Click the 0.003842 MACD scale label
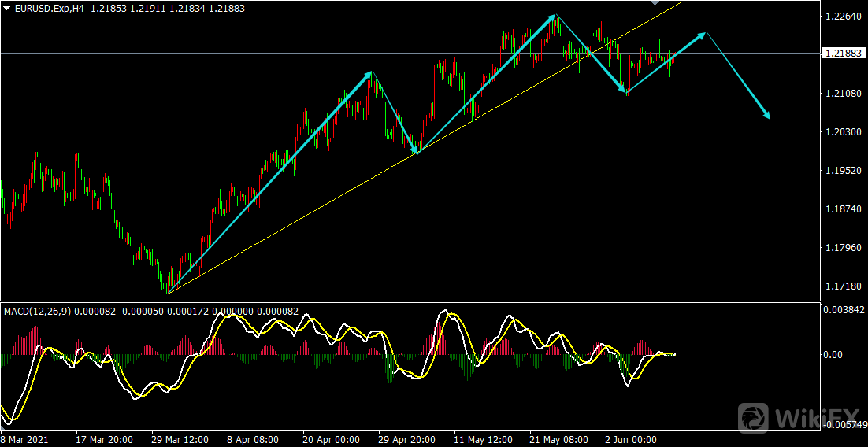This screenshot has height=447, width=868. (x=844, y=310)
